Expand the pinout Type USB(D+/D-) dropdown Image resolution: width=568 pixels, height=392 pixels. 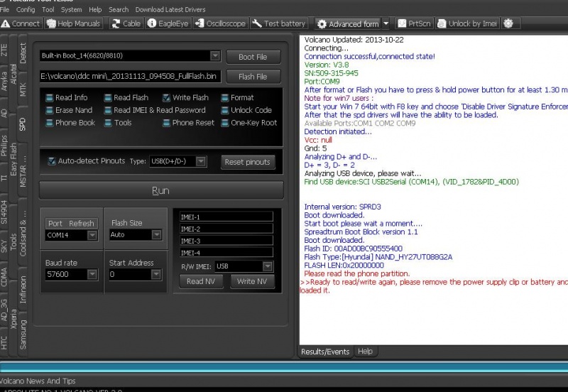click(x=201, y=162)
